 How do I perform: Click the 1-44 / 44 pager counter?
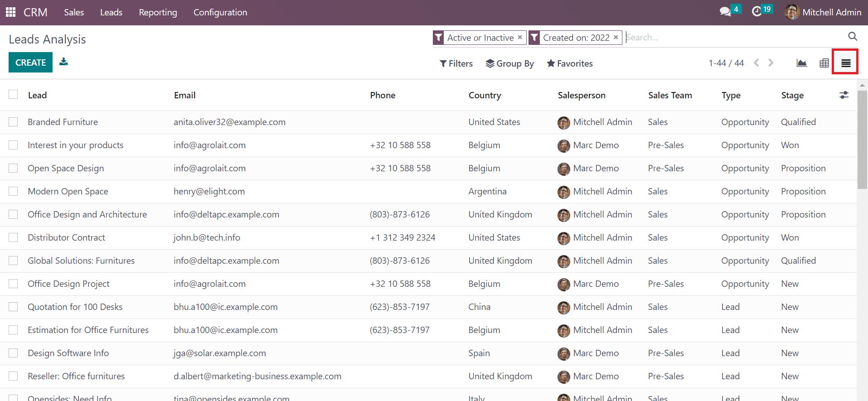point(726,63)
